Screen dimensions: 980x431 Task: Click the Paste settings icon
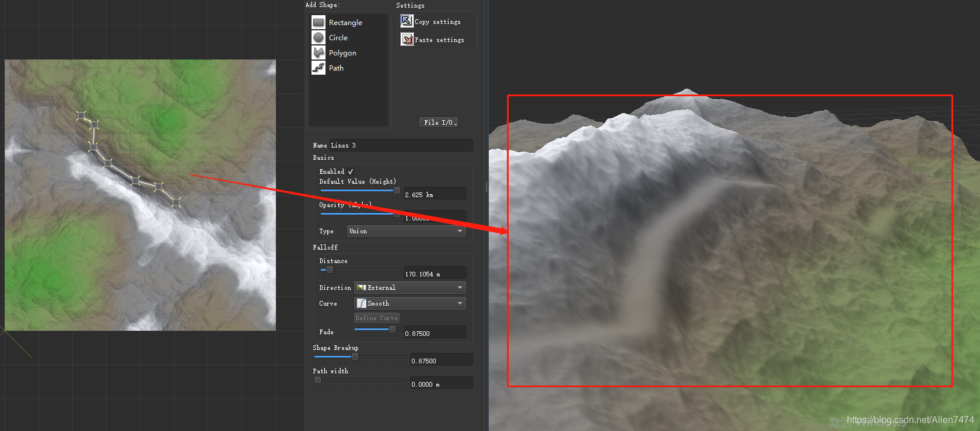point(407,40)
